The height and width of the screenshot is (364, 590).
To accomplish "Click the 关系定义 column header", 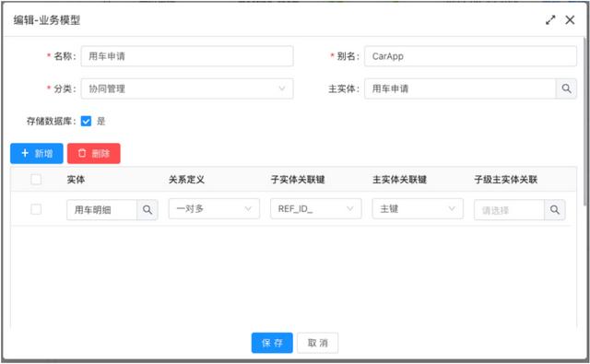I will tap(186, 180).
